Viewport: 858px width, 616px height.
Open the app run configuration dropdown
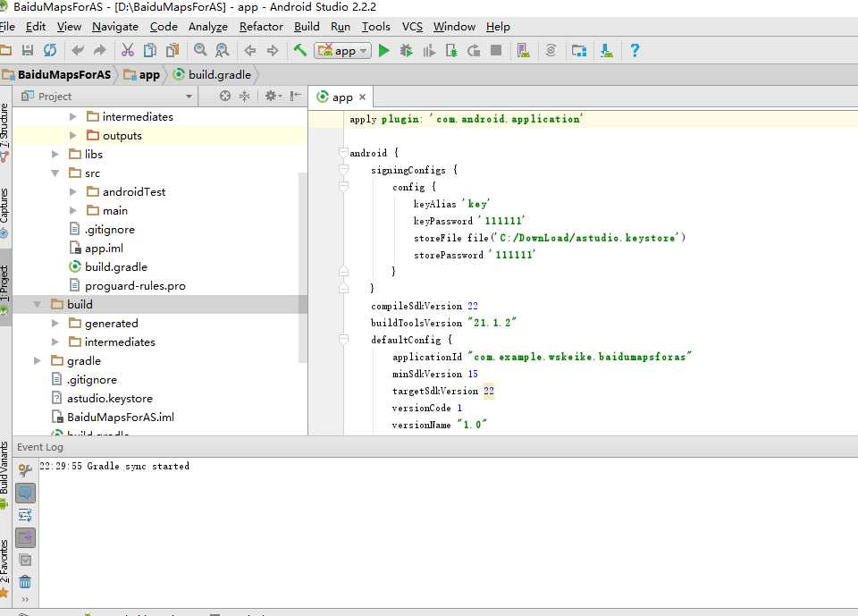point(343,50)
